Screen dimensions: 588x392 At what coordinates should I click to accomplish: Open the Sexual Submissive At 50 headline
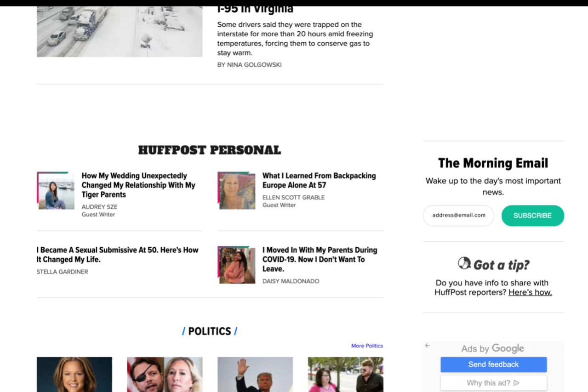(x=118, y=255)
